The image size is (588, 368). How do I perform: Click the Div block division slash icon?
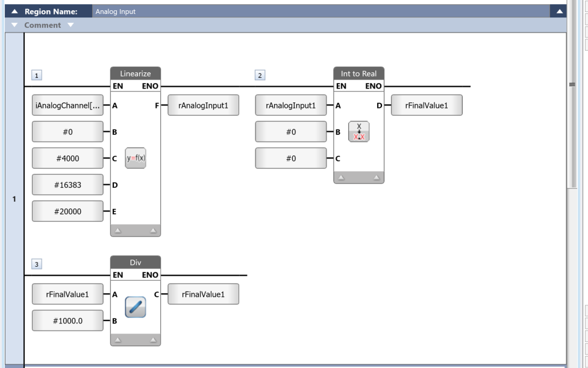tap(136, 307)
